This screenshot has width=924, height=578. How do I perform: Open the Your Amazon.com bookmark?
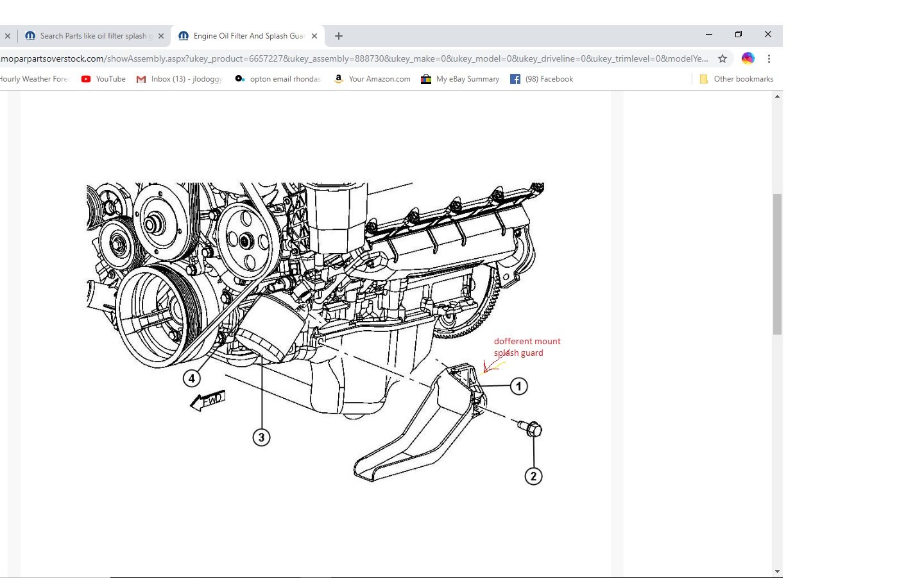372,79
